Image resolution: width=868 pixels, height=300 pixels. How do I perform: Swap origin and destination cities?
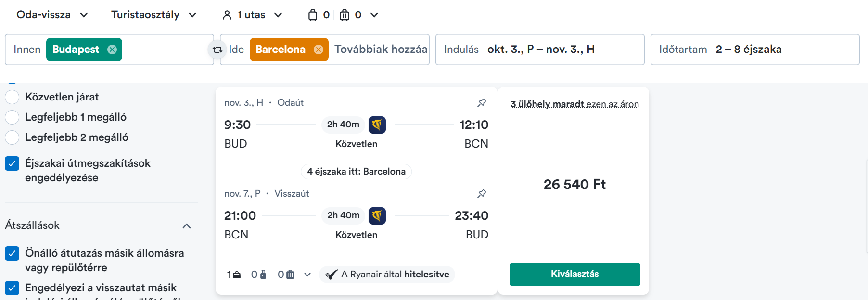point(217,50)
